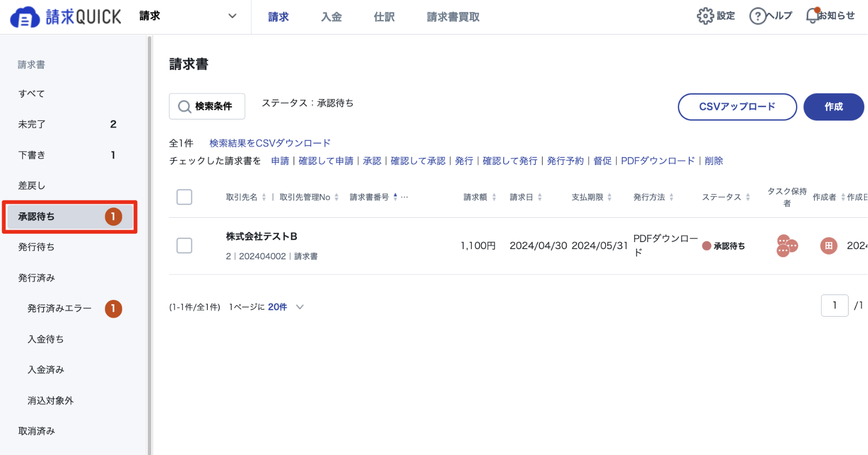This screenshot has height=455, width=868.
Task: Click the page number input field
Action: [x=835, y=306]
